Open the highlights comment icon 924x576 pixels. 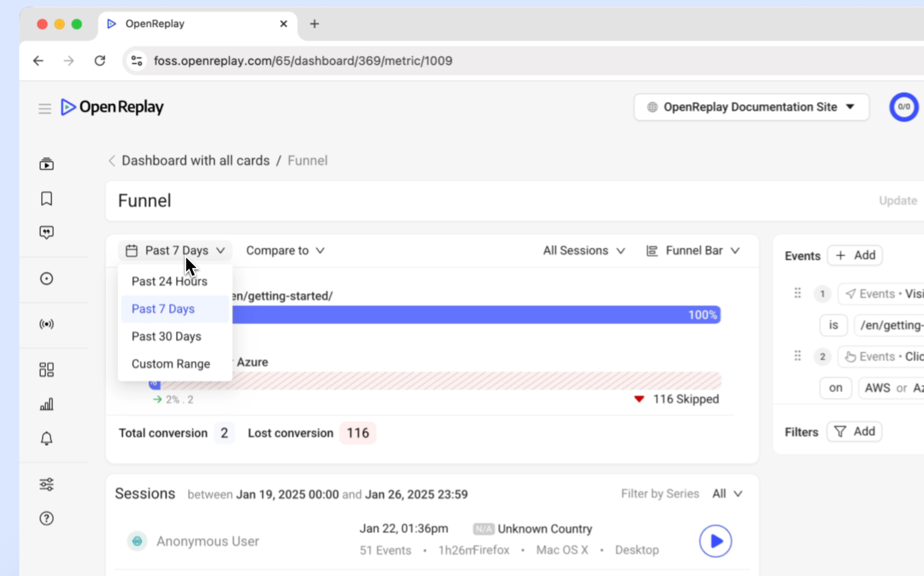click(46, 232)
